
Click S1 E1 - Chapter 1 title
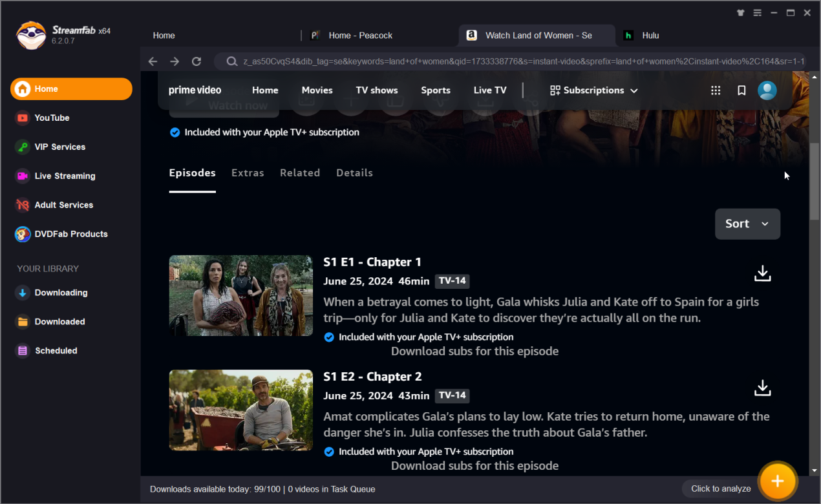(x=372, y=262)
